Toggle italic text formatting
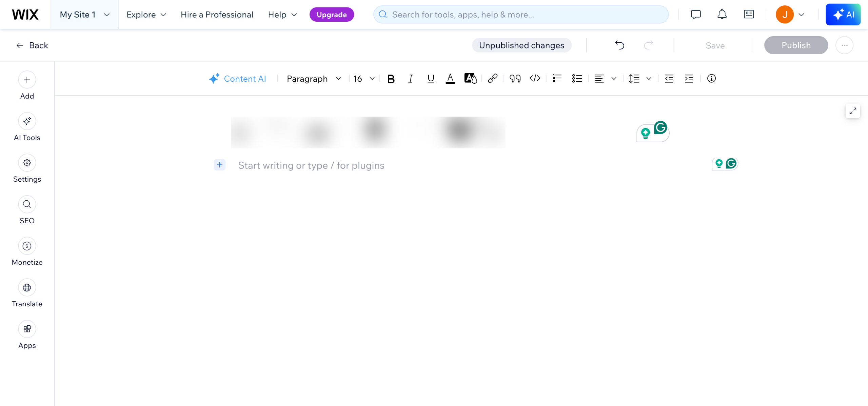Viewport: 868px width, 406px height. (410, 79)
